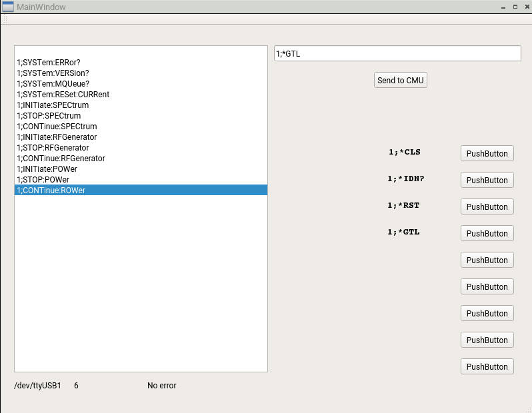Click the status value 6

(x=77, y=386)
